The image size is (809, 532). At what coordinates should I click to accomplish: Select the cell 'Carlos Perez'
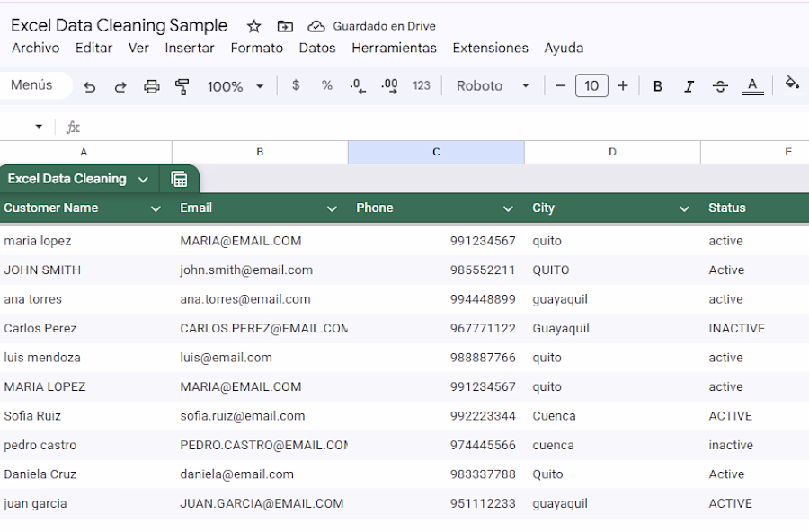click(85, 328)
